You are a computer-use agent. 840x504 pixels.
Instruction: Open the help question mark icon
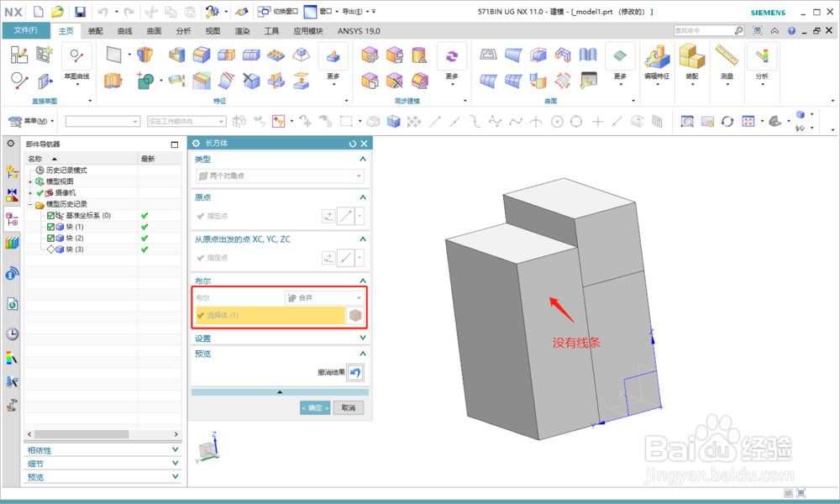point(791,30)
